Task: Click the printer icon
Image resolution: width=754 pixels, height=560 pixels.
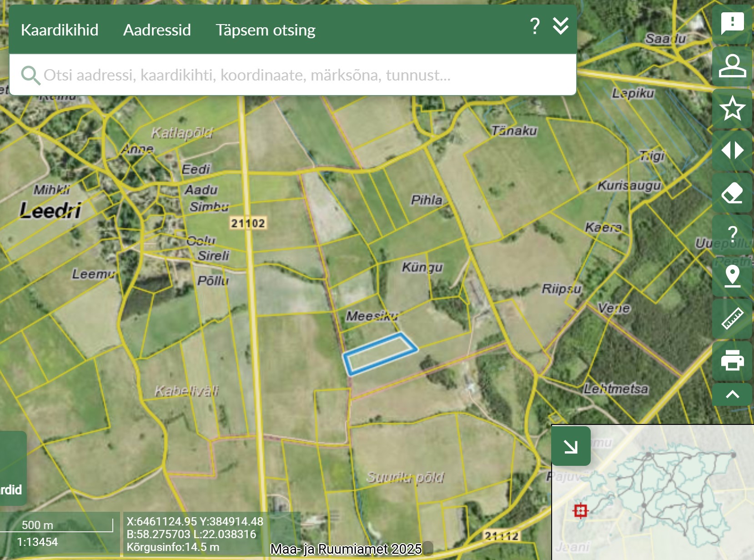Action: tap(732, 361)
